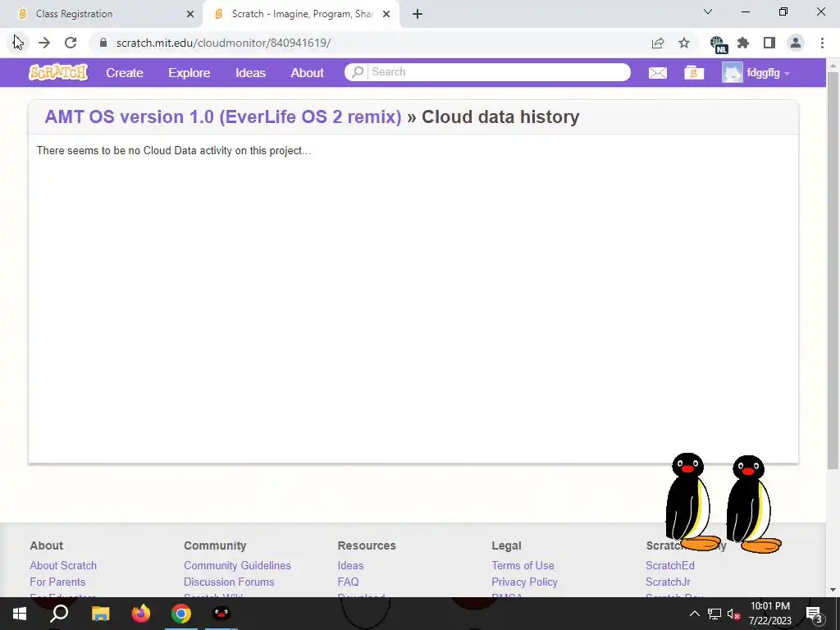Open Create in the Scratch navbar

point(125,73)
